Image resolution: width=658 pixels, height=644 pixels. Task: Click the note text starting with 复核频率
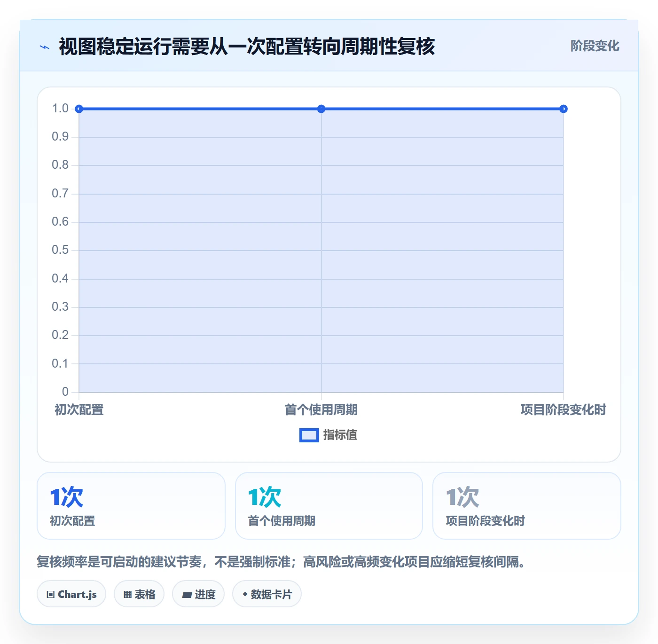[281, 562]
